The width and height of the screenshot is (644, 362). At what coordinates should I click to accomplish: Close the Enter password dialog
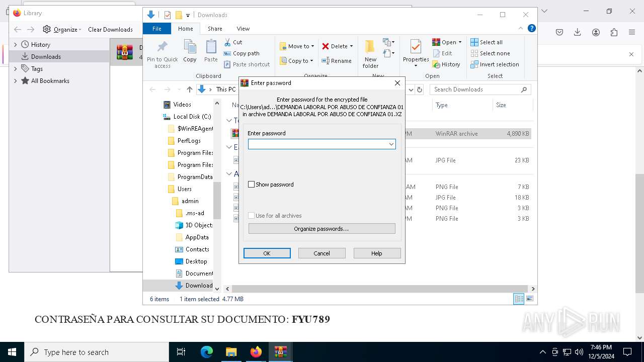[x=397, y=83]
